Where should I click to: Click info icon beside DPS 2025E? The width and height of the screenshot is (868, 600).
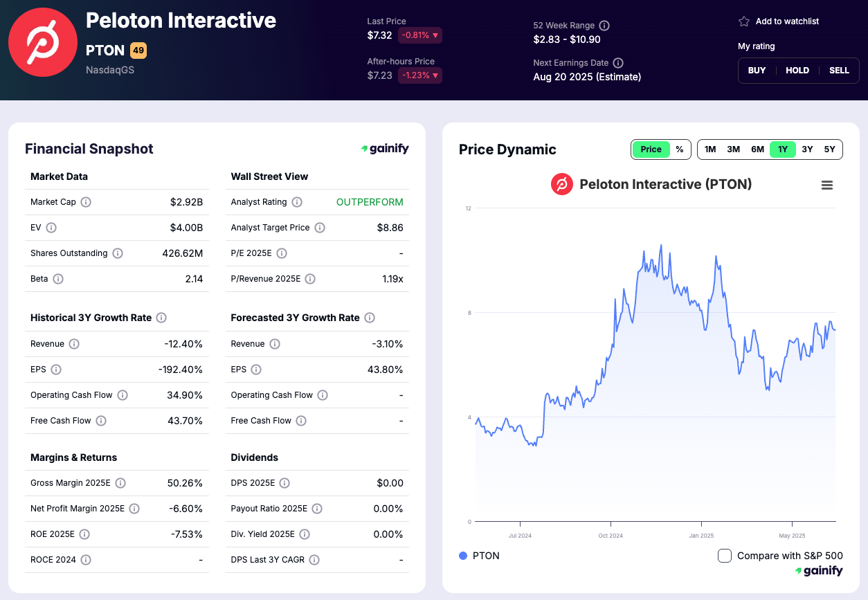(x=284, y=483)
